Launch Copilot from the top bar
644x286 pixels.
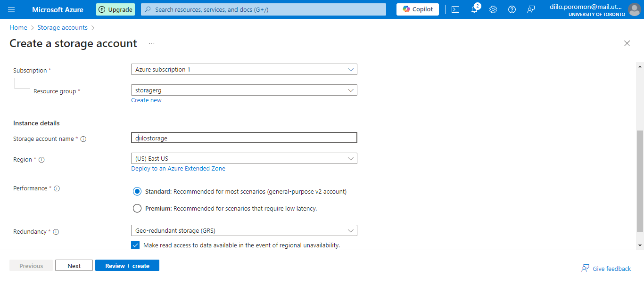(417, 9)
